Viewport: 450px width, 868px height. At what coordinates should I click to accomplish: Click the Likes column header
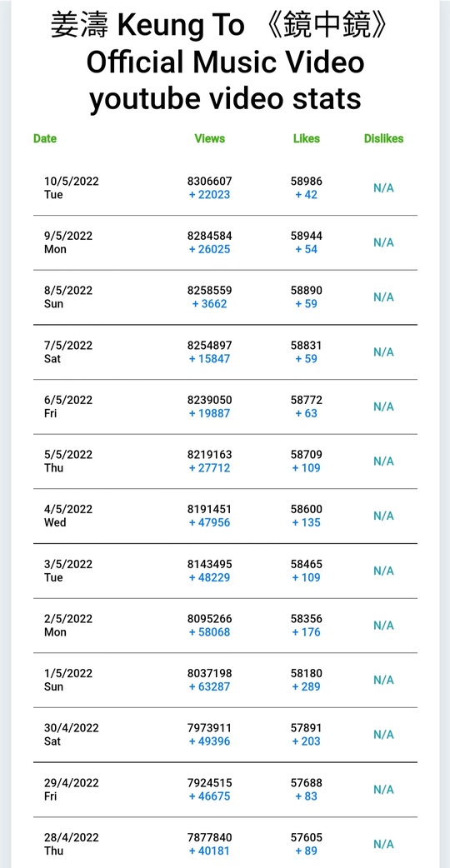[307, 138]
